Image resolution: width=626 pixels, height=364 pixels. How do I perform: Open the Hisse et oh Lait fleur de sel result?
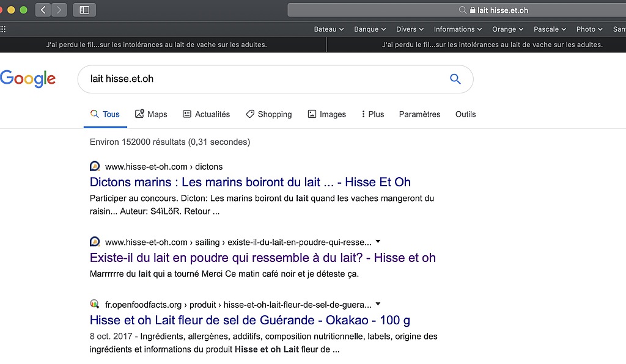pyautogui.click(x=250, y=320)
